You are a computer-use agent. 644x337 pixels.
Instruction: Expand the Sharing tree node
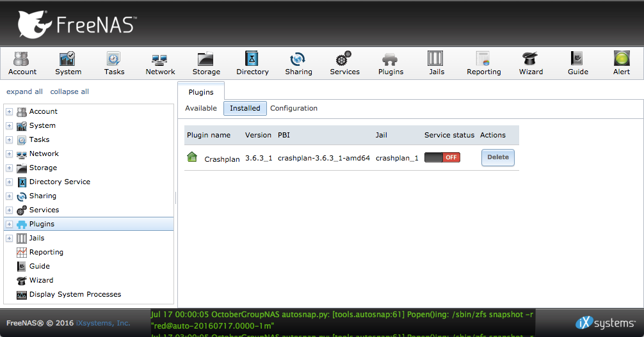coord(9,196)
